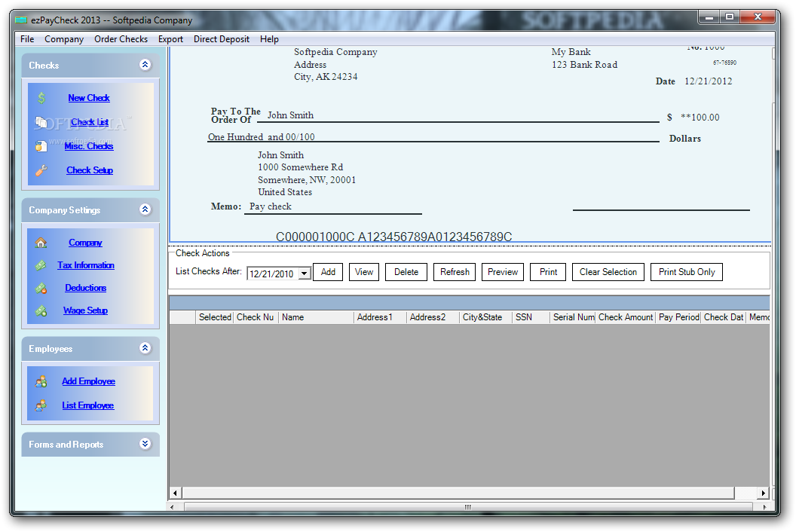Click Clear Selection button
The image size is (796, 532).
point(608,272)
